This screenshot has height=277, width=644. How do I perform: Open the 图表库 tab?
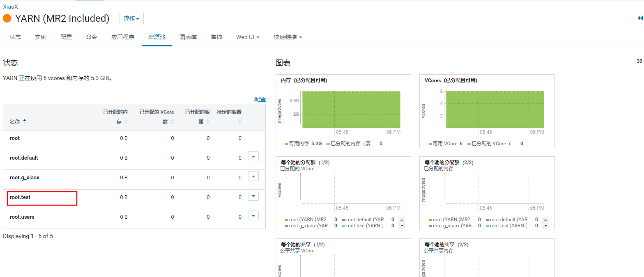pos(188,37)
